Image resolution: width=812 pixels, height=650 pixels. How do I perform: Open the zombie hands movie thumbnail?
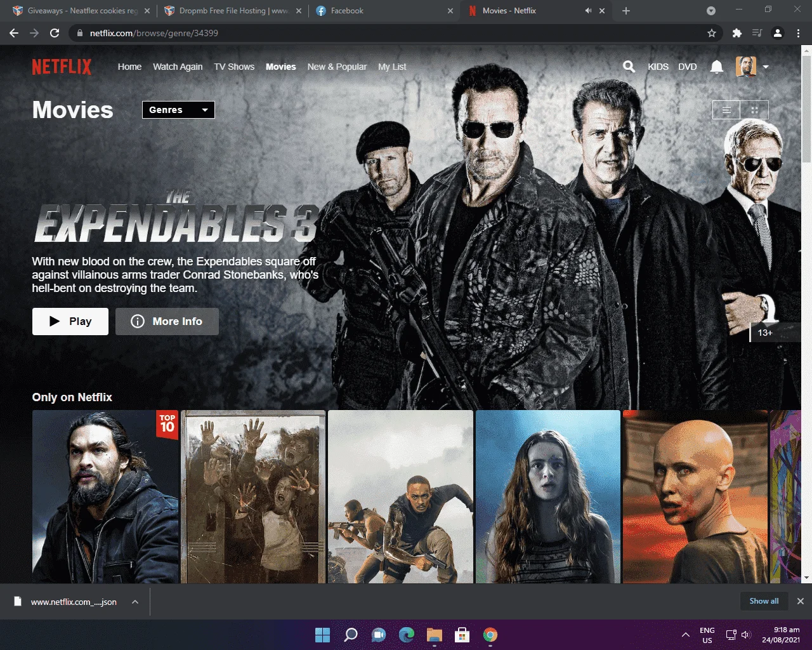click(x=253, y=496)
